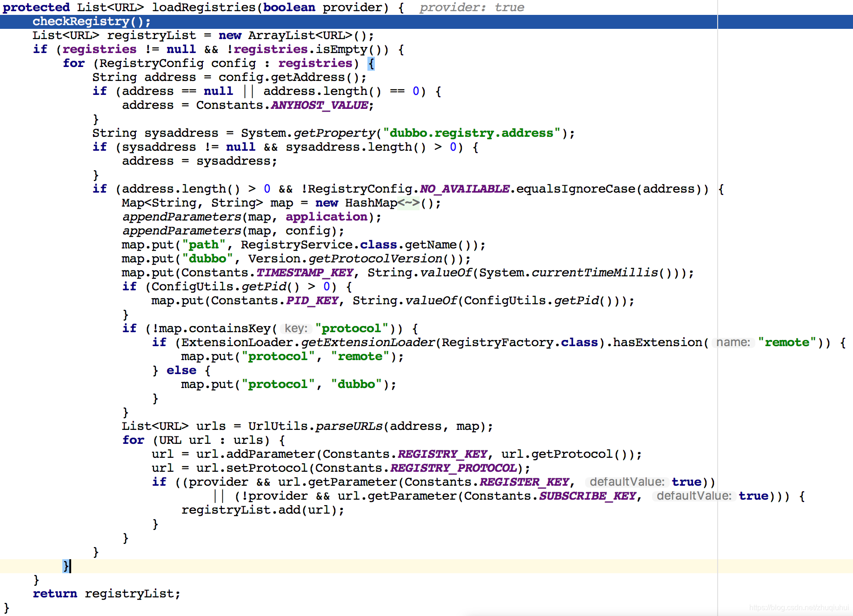This screenshot has height=616, width=853.
Task: Click the NO_AVAILABLE constant
Action: [x=465, y=189]
